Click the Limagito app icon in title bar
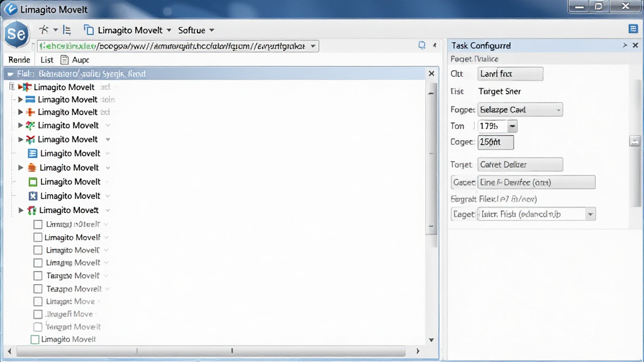644x362 pixels. [x=10, y=9]
